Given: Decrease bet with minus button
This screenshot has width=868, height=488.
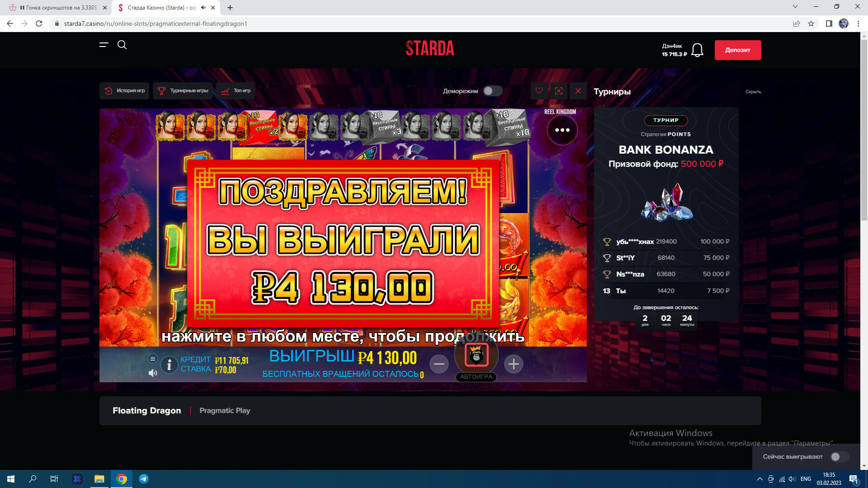Looking at the screenshot, I should (x=439, y=364).
